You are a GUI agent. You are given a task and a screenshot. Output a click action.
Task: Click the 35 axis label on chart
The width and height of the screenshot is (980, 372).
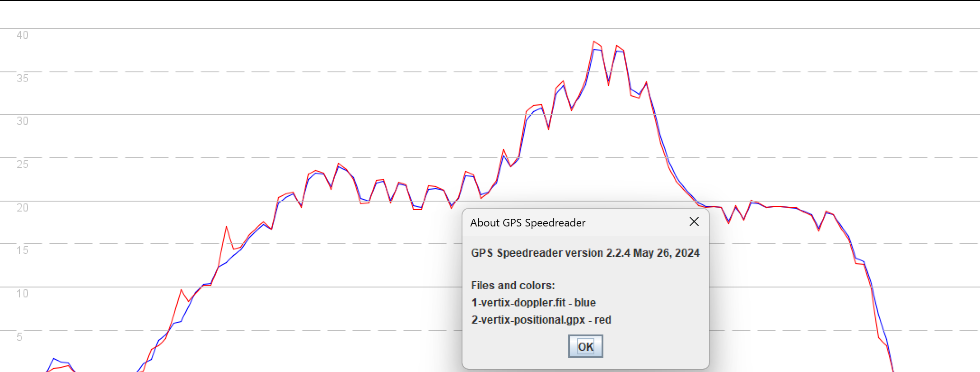click(x=23, y=78)
